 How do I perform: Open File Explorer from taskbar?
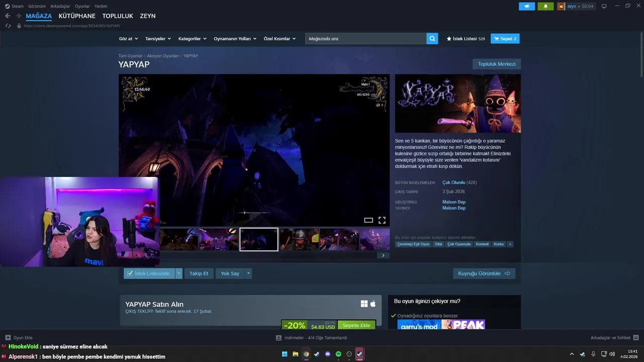click(x=295, y=354)
